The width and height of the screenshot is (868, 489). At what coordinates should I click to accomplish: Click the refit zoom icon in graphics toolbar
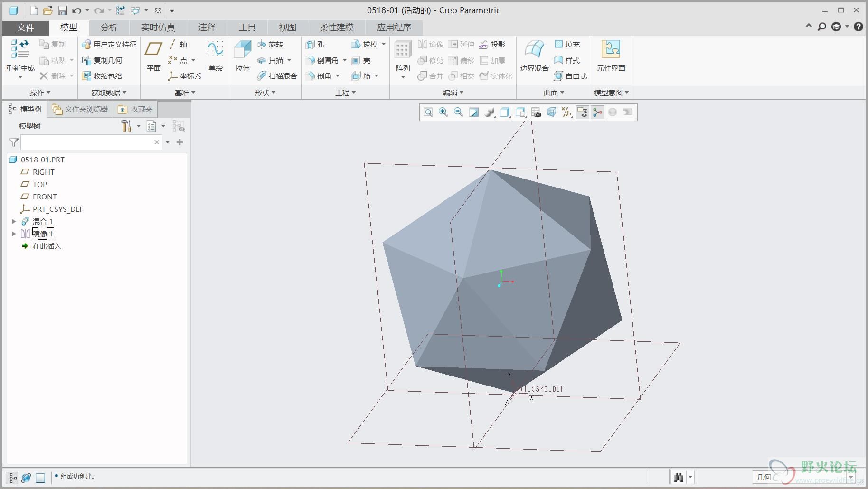pyautogui.click(x=428, y=113)
